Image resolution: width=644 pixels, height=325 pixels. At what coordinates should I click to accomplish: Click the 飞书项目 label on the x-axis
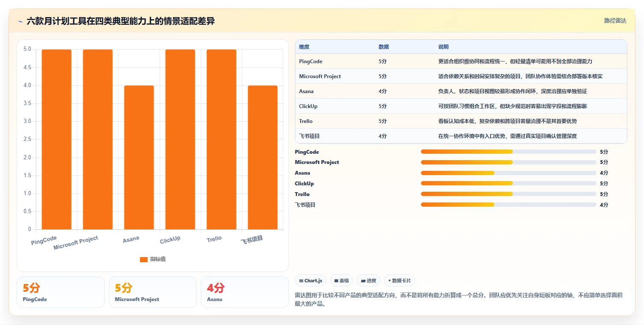click(x=252, y=240)
